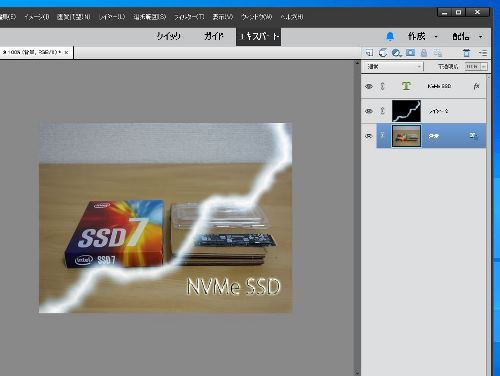Open the layers panel flyout menu icon
The image size is (500, 376).
[482, 53]
